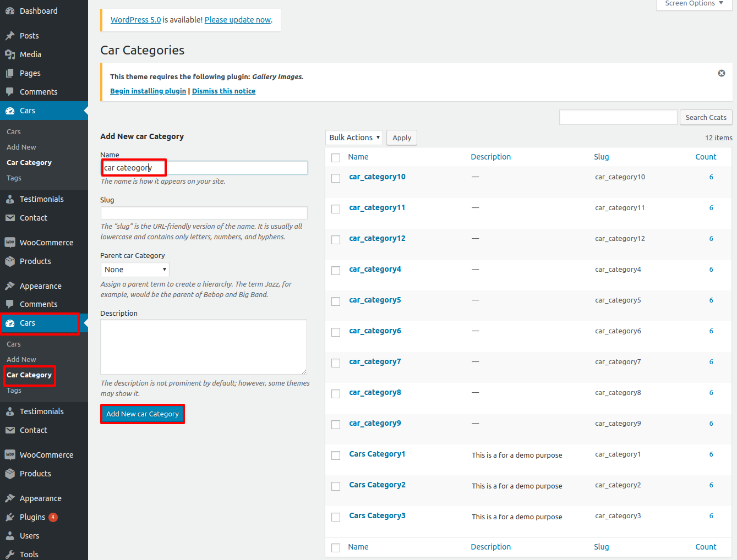737x560 pixels.
Task: Click the Search Ccats button
Action: point(706,118)
